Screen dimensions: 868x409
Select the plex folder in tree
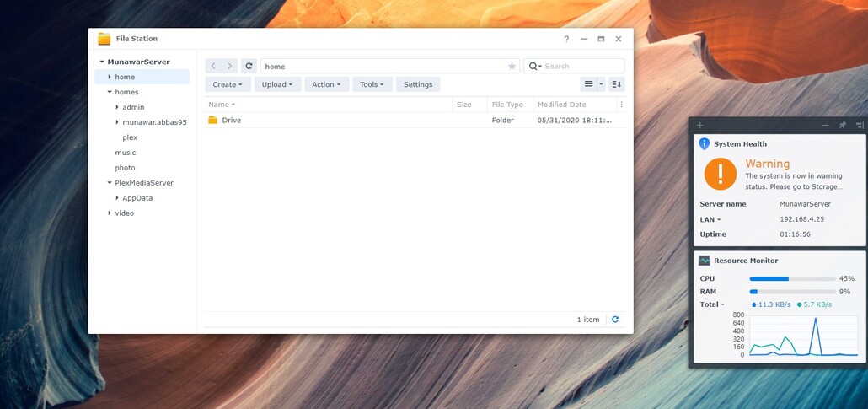tap(130, 137)
